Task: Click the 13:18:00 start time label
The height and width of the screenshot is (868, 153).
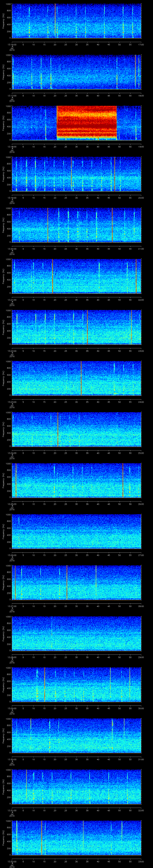Action: [12, 147]
